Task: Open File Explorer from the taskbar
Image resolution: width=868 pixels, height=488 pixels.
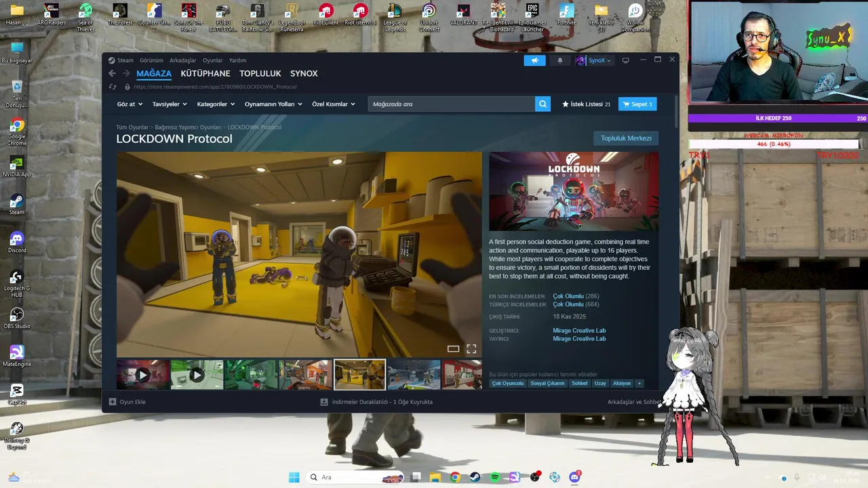Action: click(x=435, y=477)
